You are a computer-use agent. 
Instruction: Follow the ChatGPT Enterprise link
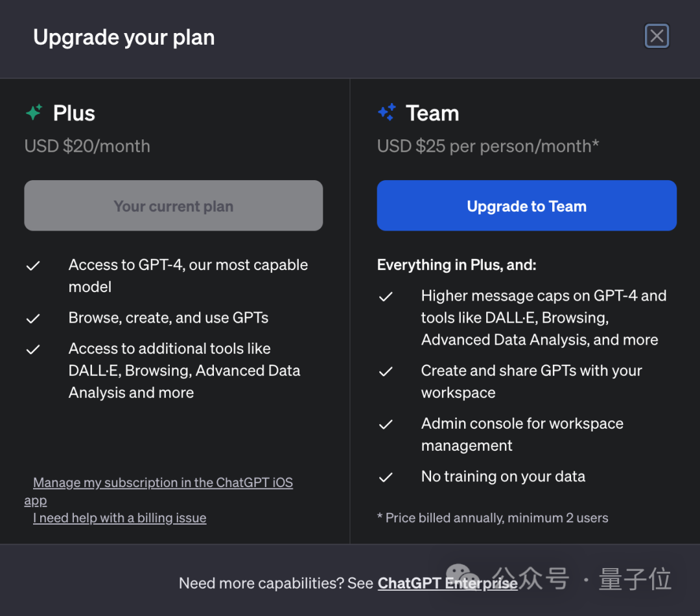point(447,583)
